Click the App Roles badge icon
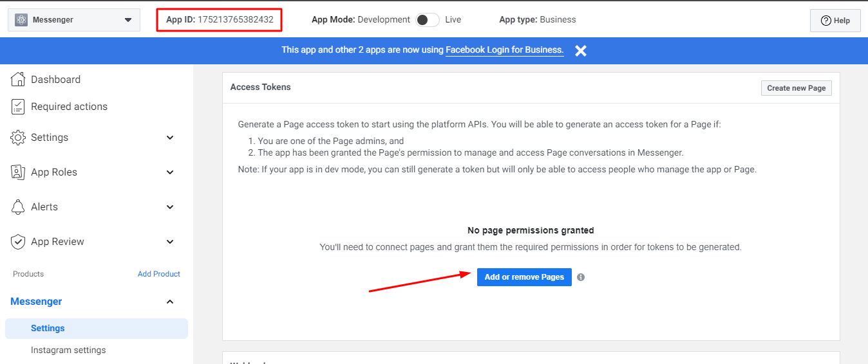This screenshot has width=868, height=364. (18, 172)
